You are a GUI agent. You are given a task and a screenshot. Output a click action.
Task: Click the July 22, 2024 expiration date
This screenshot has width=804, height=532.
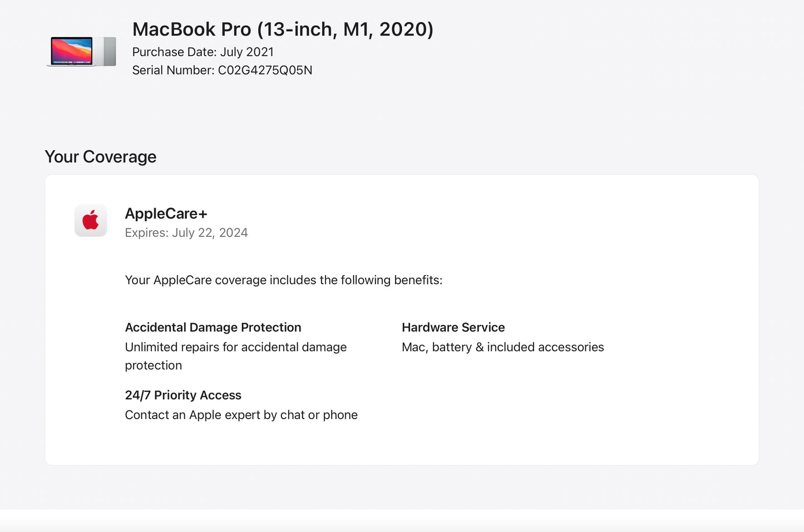(x=210, y=233)
